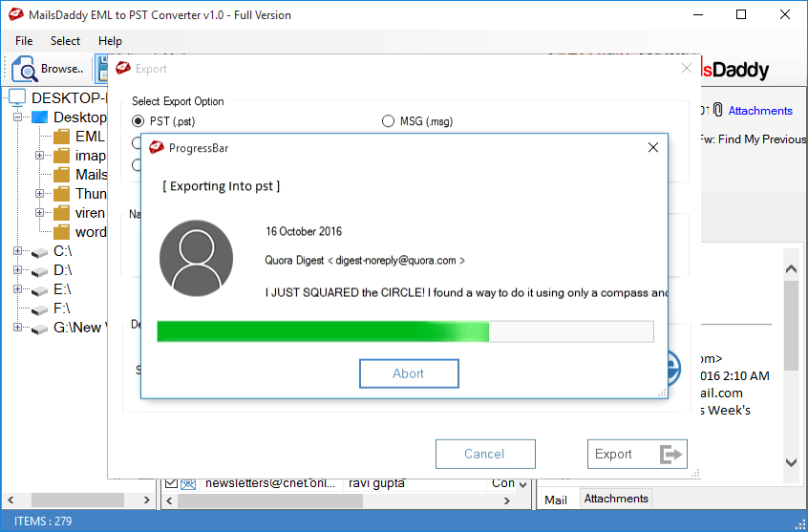Click the C:\ drive icon
The height and width of the screenshot is (532, 808).
pyautogui.click(x=40, y=252)
